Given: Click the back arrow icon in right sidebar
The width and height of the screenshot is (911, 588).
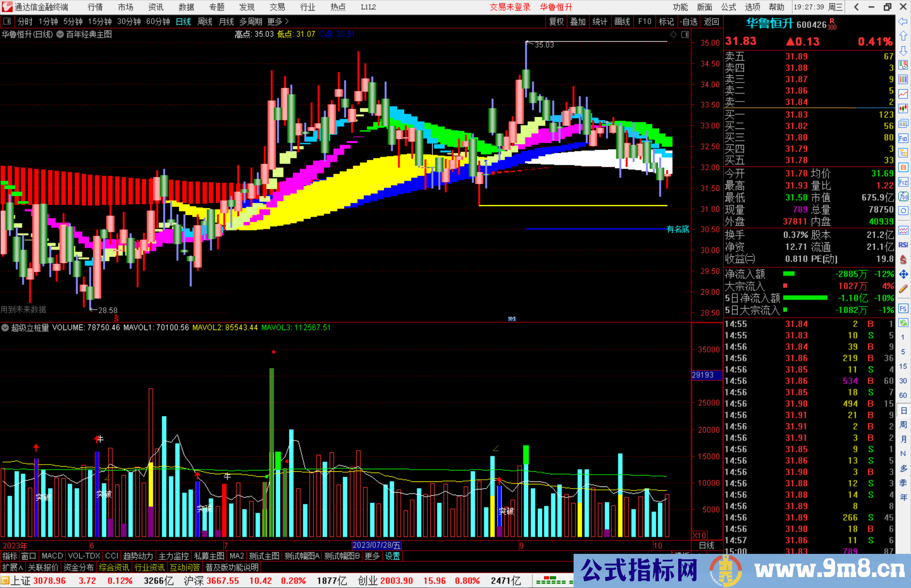Looking at the screenshot, I should tap(903, 21).
